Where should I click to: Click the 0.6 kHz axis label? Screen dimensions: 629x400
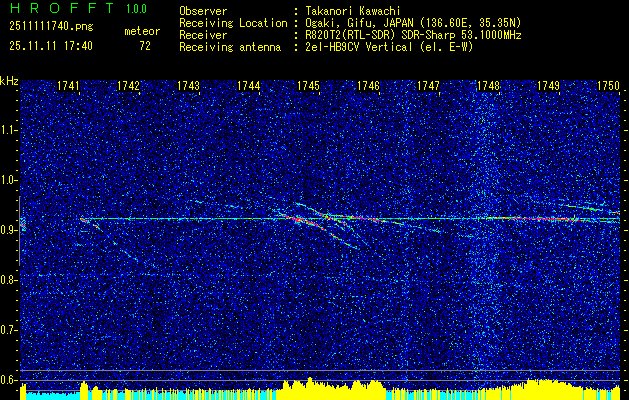(x=8, y=380)
